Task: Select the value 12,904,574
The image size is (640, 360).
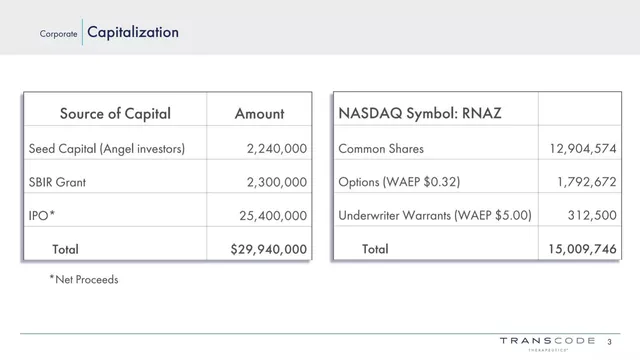Action: 583,149
